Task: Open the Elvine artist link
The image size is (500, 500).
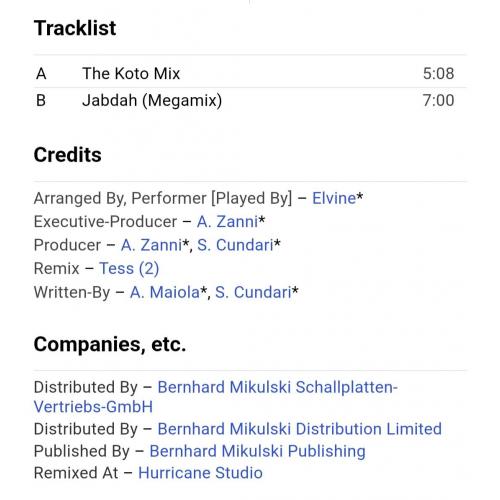Action: coord(334,198)
